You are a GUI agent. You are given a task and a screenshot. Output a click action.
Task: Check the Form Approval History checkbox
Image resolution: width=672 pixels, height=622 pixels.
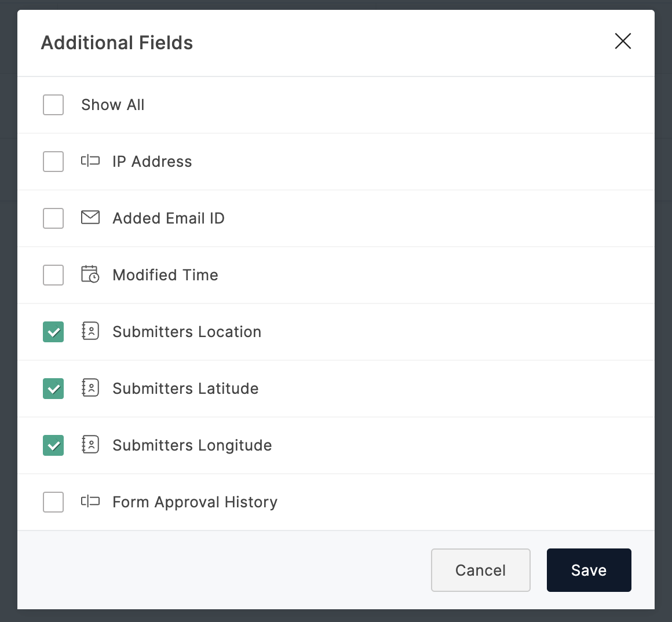[x=53, y=502]
